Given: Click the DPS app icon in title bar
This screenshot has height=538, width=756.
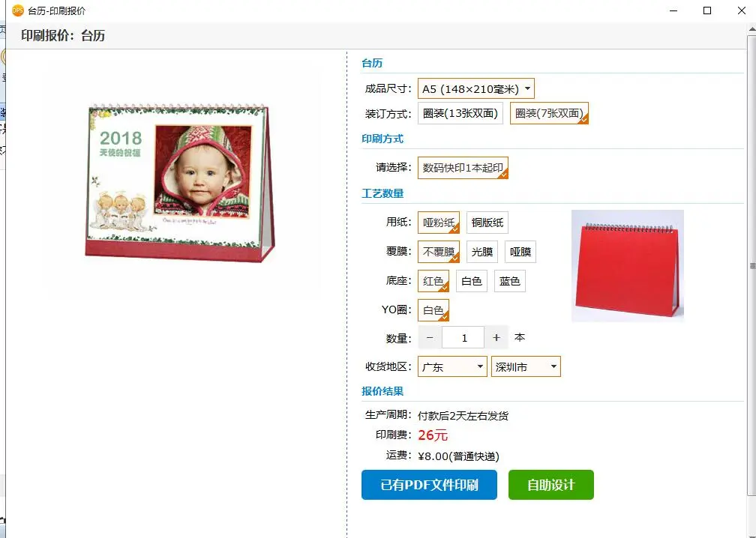Looking at the screenshot, I should click(18, 10).
